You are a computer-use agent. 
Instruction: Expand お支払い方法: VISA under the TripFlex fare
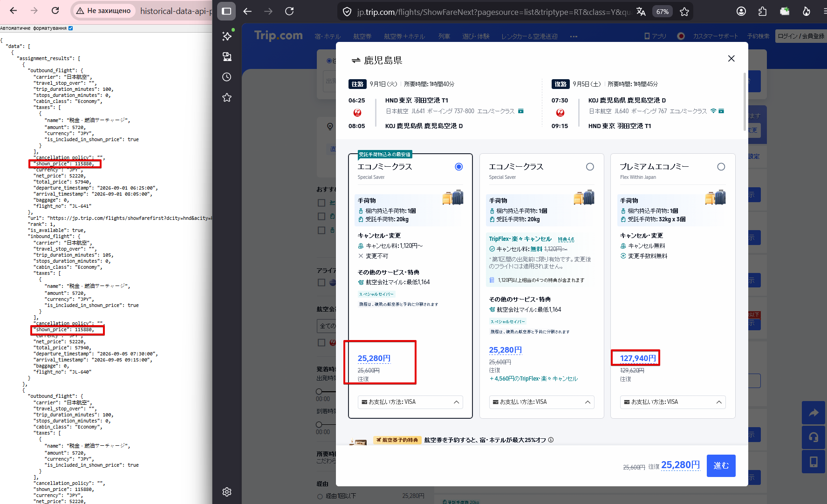tap(542, 402)
